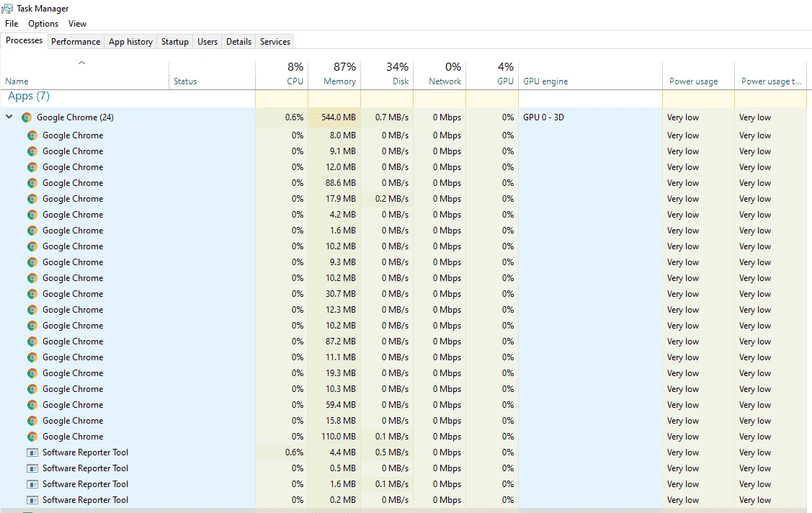Switch to the Details tab
Screen dimensions: 812x513
(x=238, y=41)
